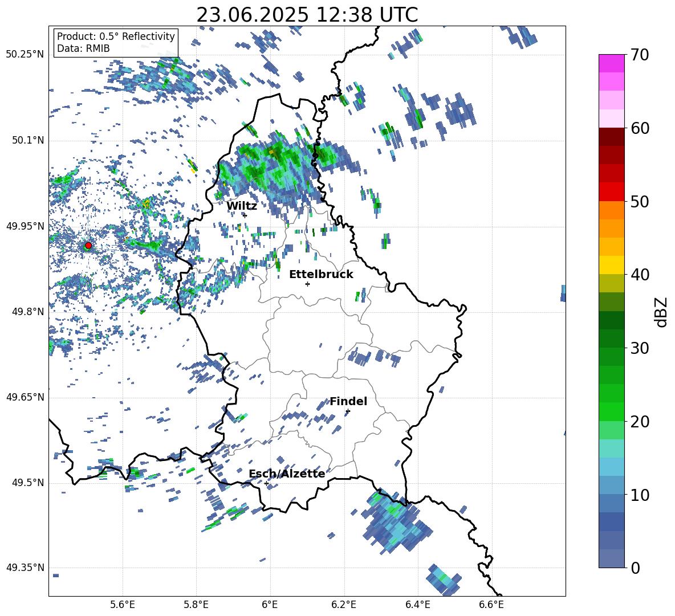Click the 49.65°N latitude label
This screenshot has width=675, height=616.
(x=25, y=397)
